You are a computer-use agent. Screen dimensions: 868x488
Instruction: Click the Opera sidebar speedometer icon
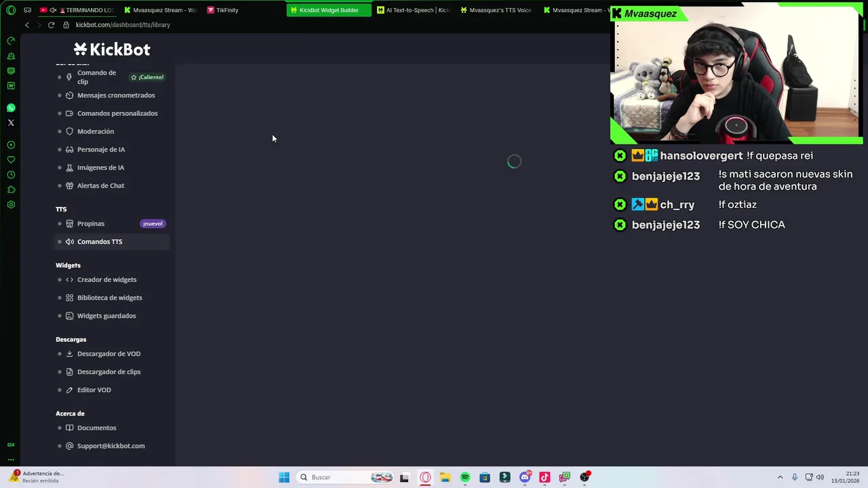(11, 41)
